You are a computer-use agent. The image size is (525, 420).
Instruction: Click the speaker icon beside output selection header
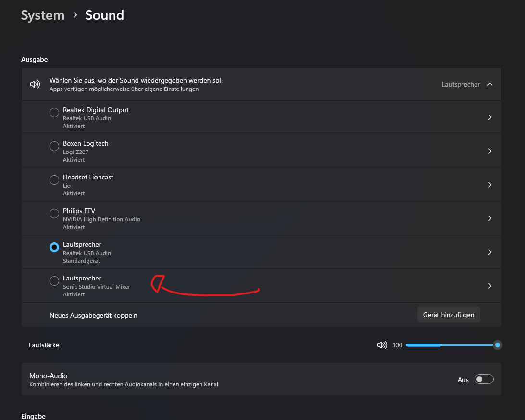(x=35, y=84)
